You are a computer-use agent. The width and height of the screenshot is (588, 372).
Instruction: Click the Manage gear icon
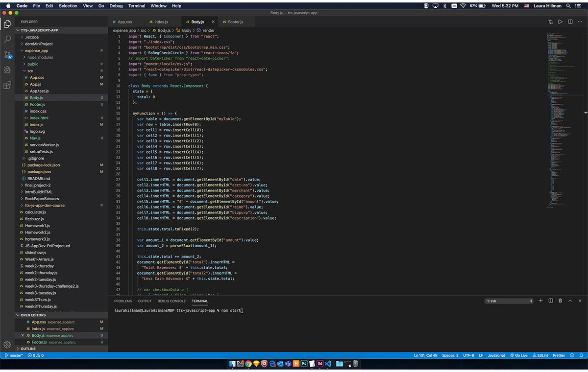click(x=7, y=345)
